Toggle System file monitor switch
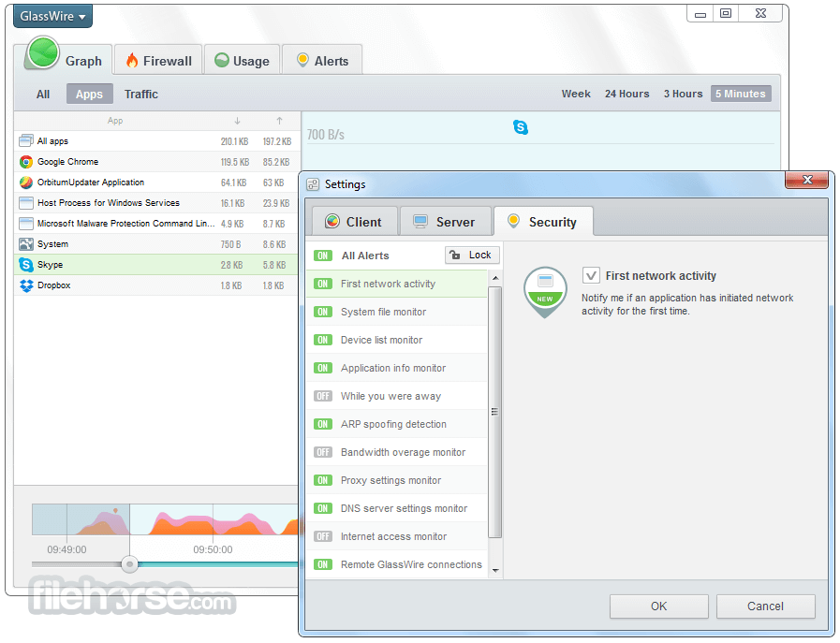 pos(323,312)
